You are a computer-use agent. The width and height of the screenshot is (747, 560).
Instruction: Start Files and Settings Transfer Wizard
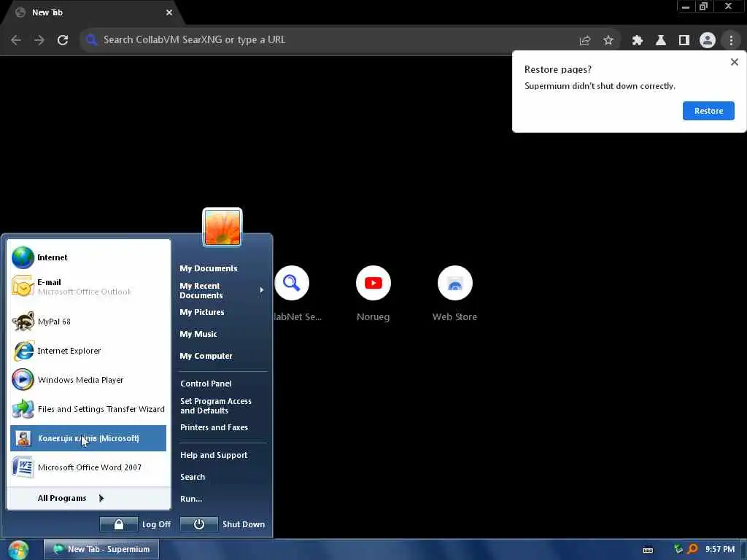[88, 409]
